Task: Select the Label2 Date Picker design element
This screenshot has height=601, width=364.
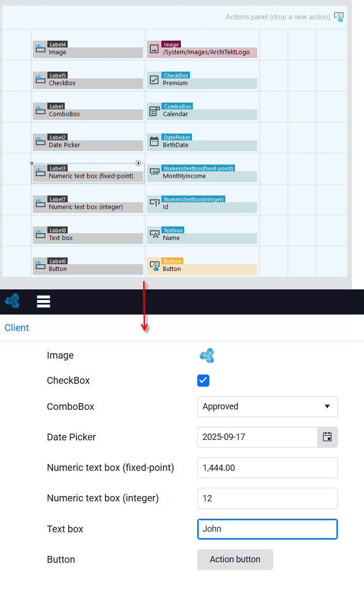Action: click(x=88, y=142)
